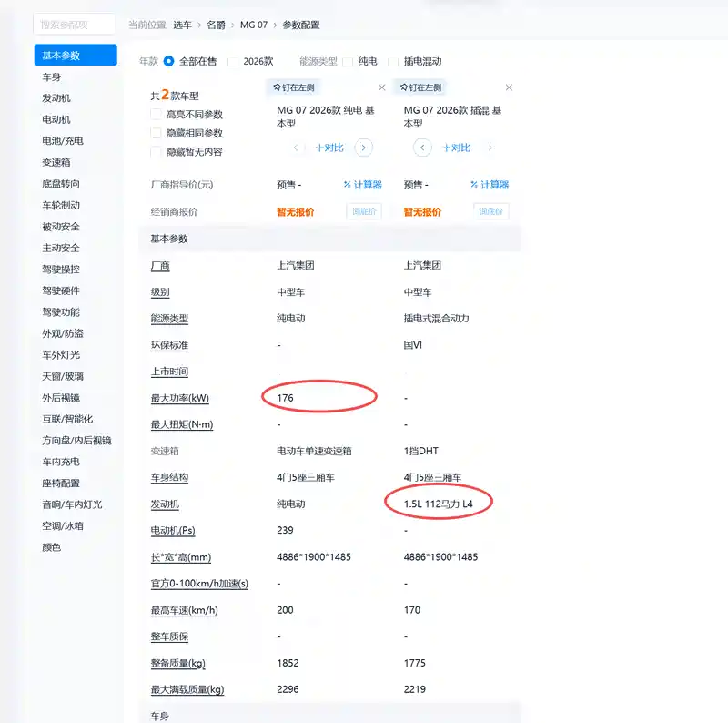
Task: Jump to 音响/车内灯光 section in sidebar
Action: pyautogui.click(x=72, y=504)
